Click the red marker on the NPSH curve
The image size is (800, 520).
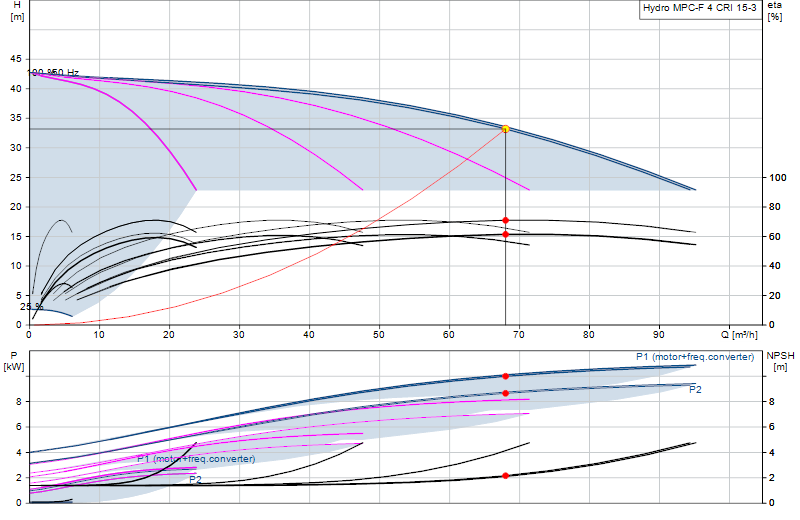tap(505, 476)
